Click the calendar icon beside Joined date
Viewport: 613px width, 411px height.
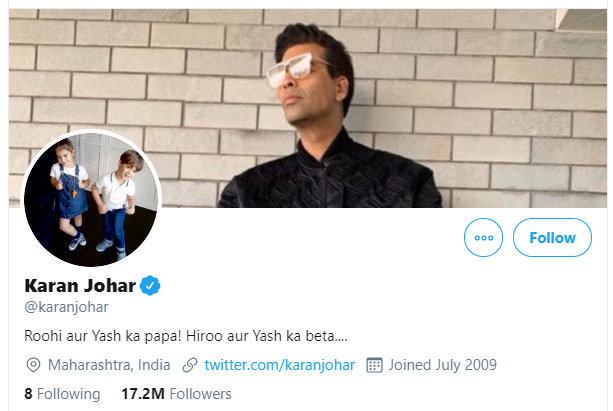(374, 365)
